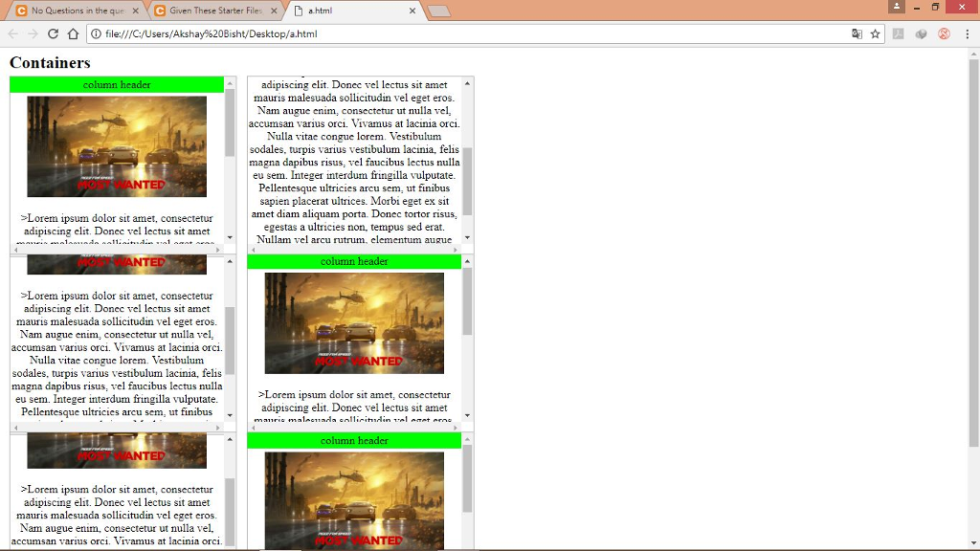This screenshot has width=980, height=551.
Task: Click the vertical scrollbar thumb of the middle-right container
Action: click(x=467, y=301)
